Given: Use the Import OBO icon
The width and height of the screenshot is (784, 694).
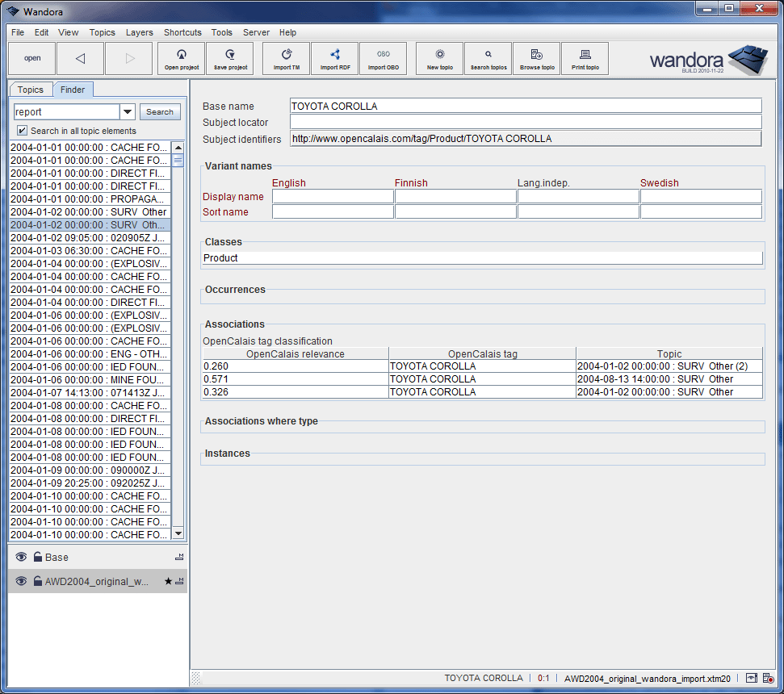Looking at the screenshot, I should 383,57.
